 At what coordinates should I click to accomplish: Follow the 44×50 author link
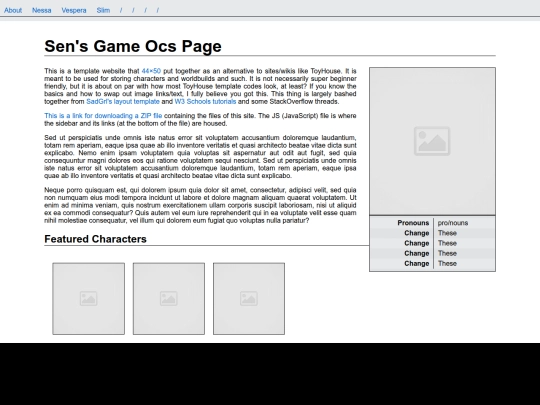click(151, 71)
